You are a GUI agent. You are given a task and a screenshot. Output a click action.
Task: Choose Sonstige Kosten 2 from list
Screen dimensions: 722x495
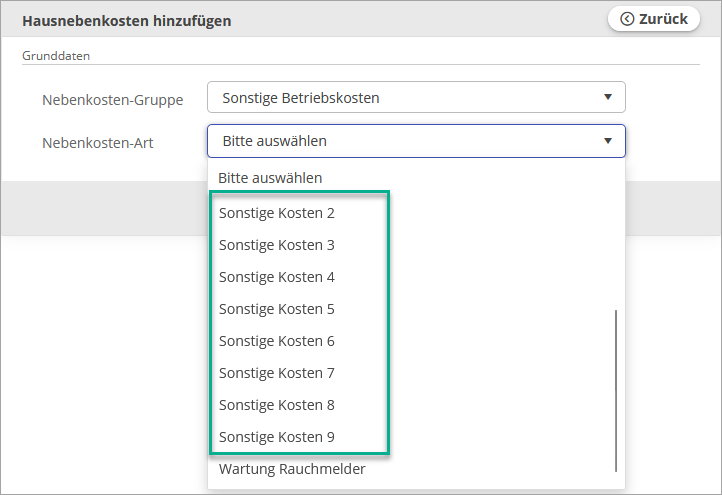point(277,213)
